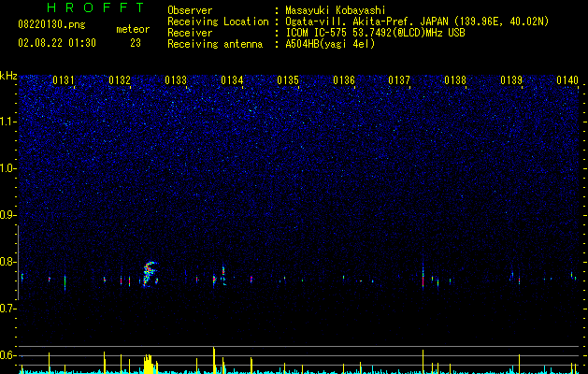Viewport: 588px width, 374px height.
Task: Click the 0133 time marker
Action: (176, 80)
